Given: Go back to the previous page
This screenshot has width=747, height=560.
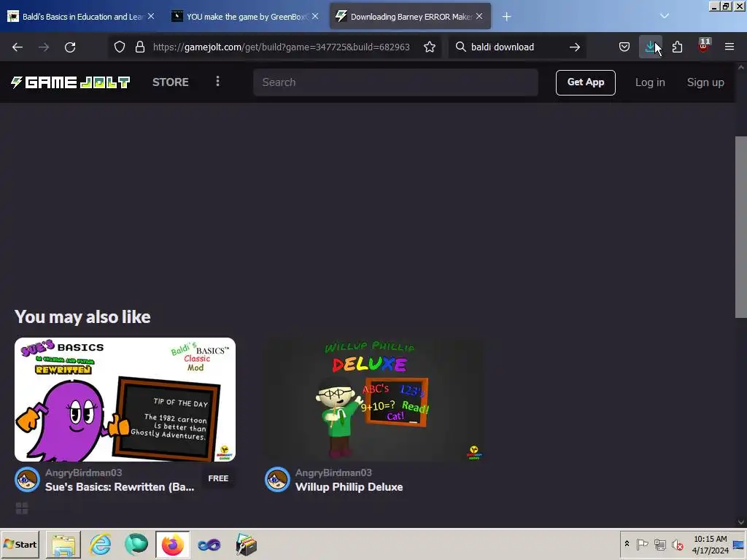Looking at the screenshot, I should coord(18,47).
